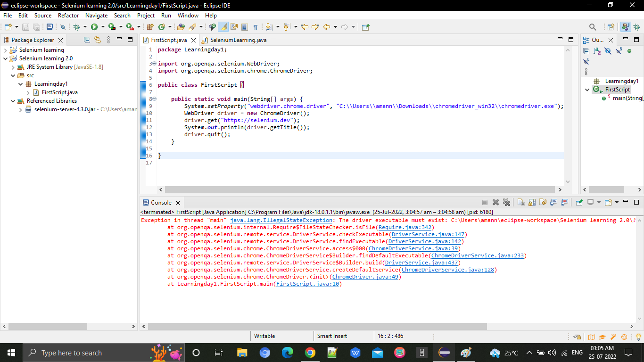
Task: Expand JRE System Library node
Action: coord(13,67)
